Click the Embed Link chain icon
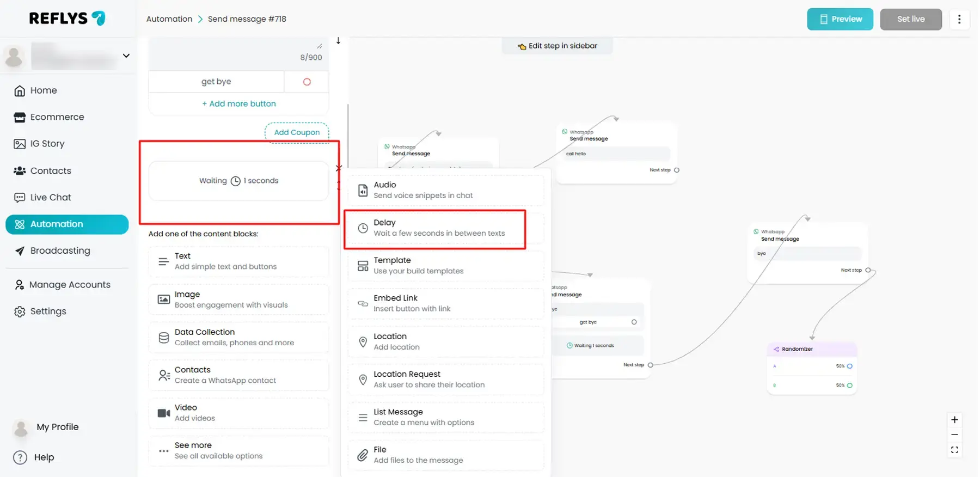This screenshot has width=980, height=477. [363, 303]
